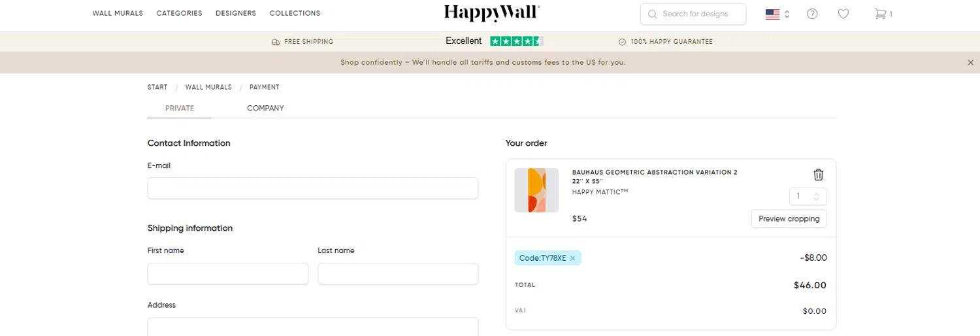Select the Private tab
This screenshot has height=336, width=980.
[x=180, y=109]
